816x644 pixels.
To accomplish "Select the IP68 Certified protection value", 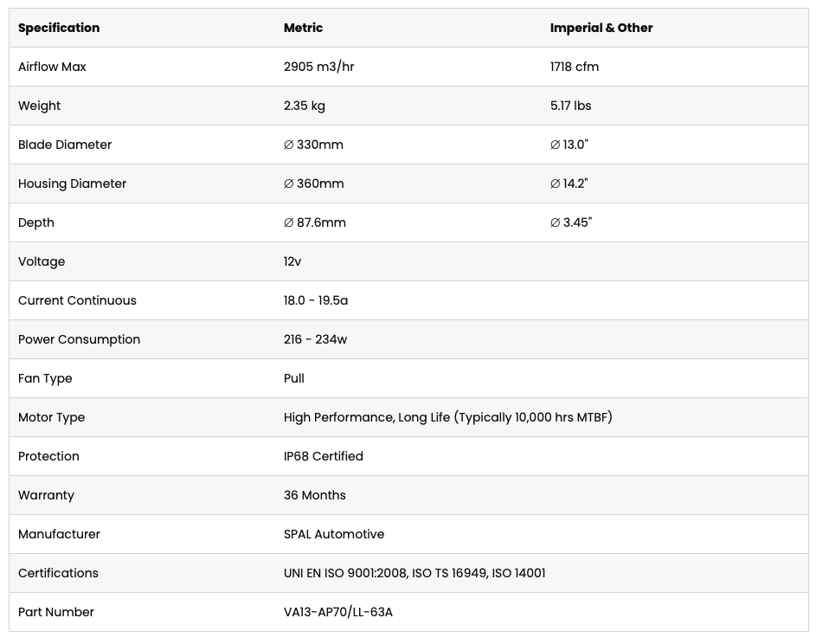I will coord(323,456).
